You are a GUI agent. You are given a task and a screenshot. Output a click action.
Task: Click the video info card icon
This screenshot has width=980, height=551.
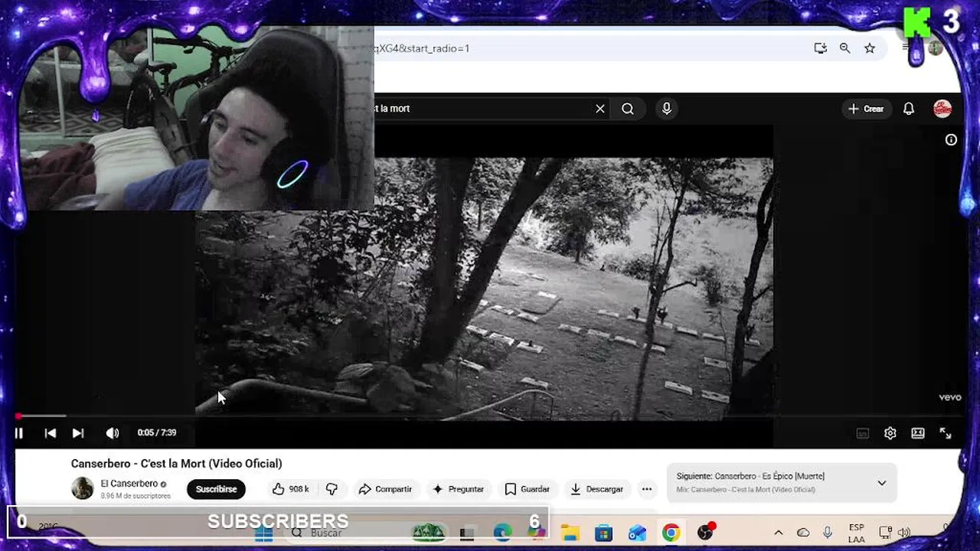tap(951, 139)
